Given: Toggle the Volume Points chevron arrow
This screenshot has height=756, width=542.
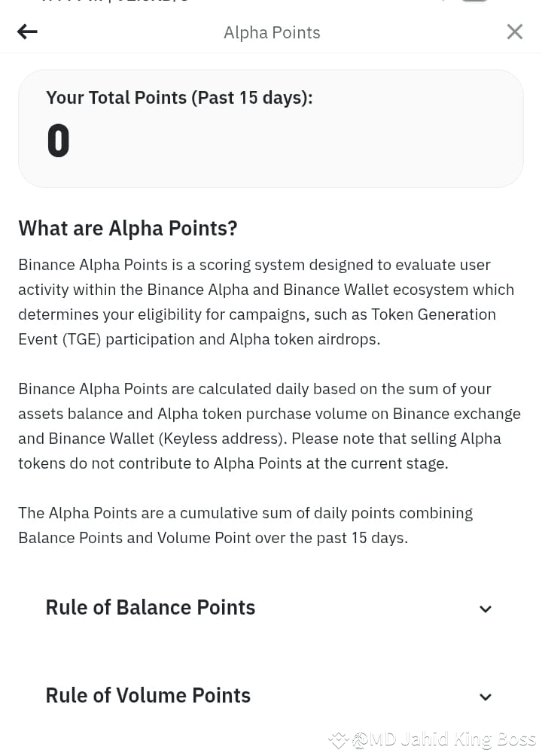Looking at the screenshot, I should (x=486, y=697).
